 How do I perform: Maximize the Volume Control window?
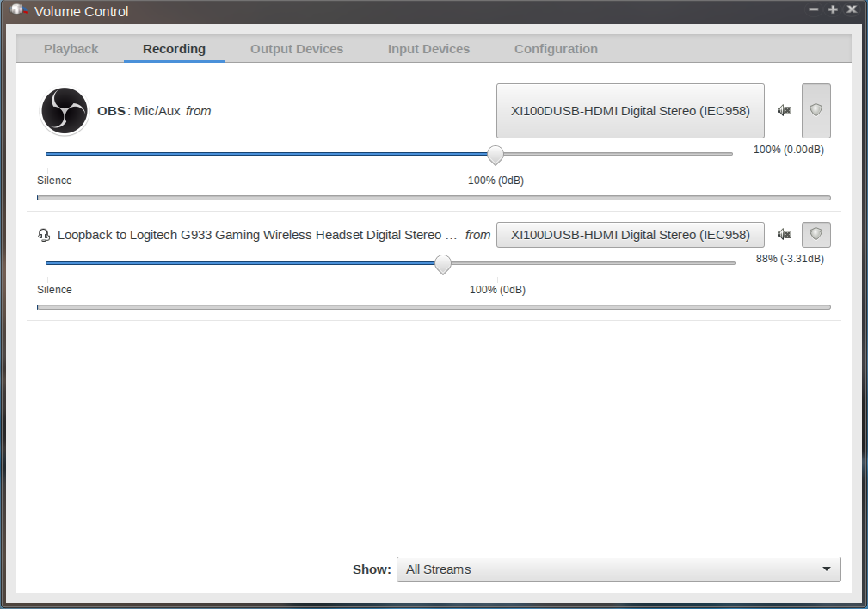833,9
